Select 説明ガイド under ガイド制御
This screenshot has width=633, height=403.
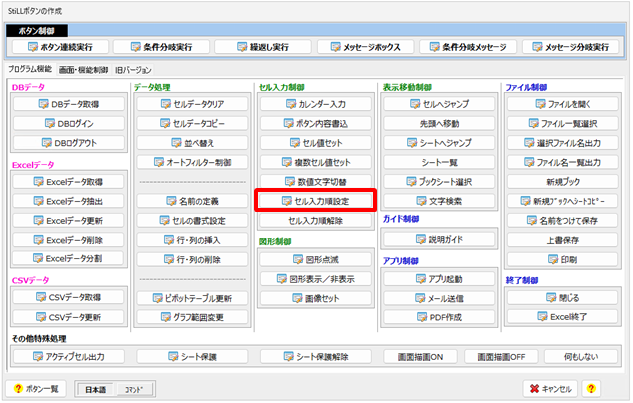[439, 240]
